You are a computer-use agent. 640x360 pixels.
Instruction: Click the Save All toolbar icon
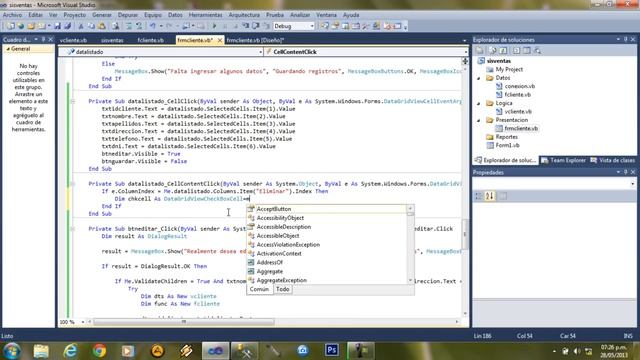pyautogui.click(x=67, y=26)
